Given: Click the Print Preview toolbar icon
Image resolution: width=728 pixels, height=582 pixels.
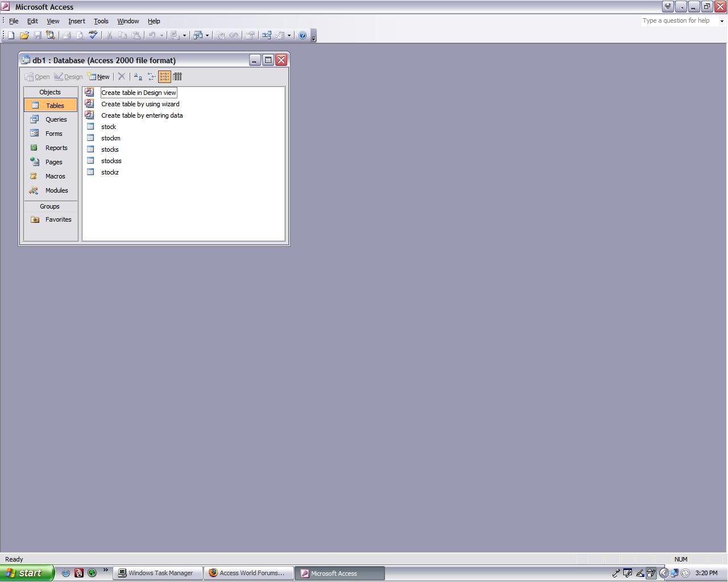Looking at the screenshot, I should 80,35.
